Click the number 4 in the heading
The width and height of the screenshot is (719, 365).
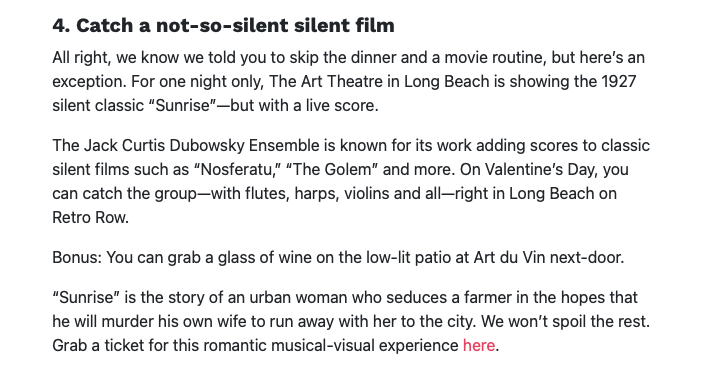click(x=60, y=25)
